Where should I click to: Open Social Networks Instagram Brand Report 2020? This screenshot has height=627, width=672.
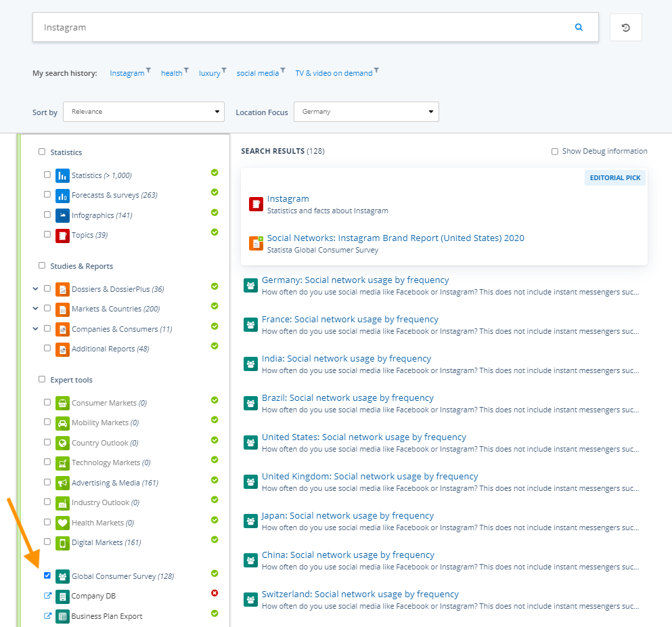[396, 238]
